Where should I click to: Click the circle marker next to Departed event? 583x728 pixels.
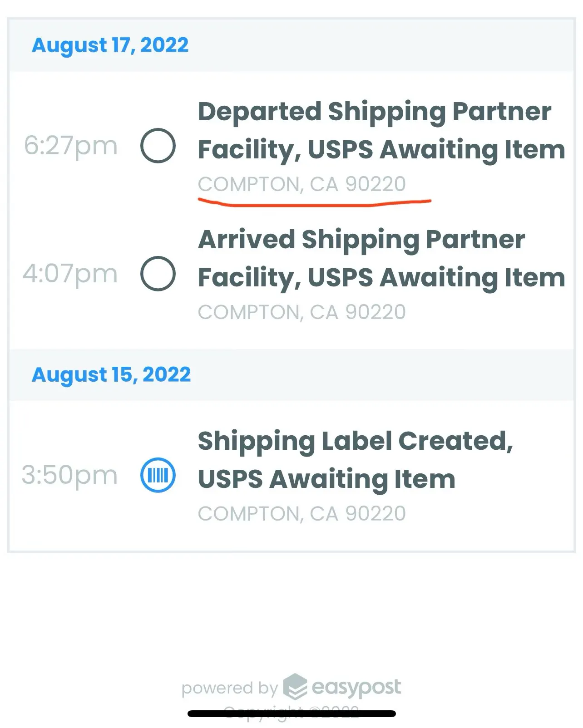(x=158, y=146)
